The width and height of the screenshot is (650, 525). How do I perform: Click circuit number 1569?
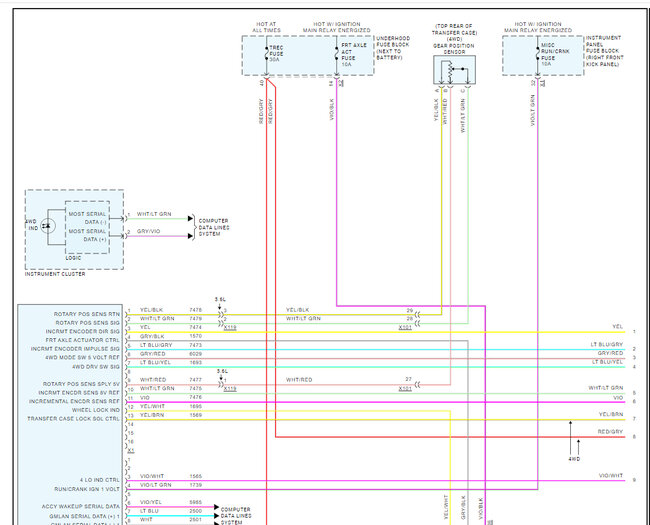point(196,415)
